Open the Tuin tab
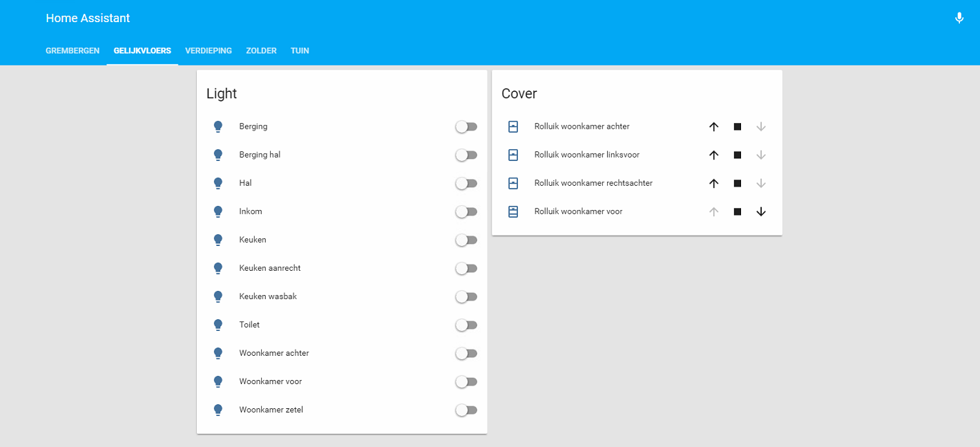This screenshot has height=447, width=980. point(300,51)
